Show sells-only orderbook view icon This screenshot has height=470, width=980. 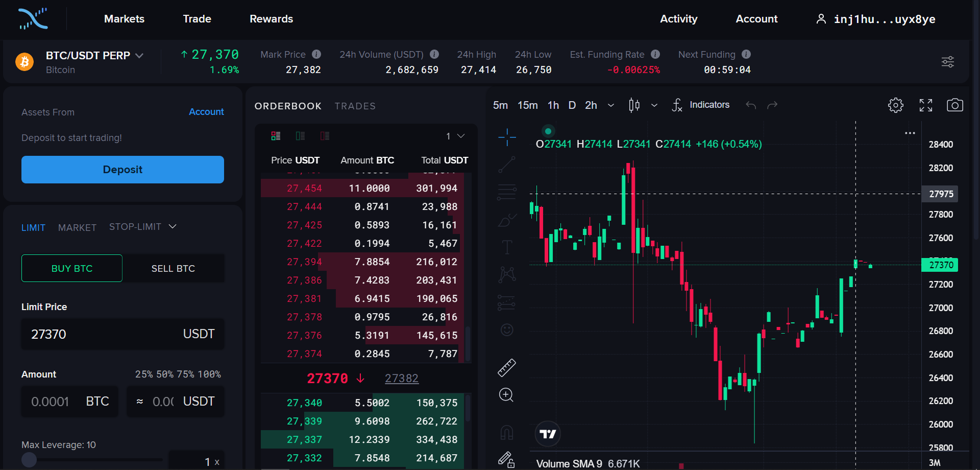click(x=325, y=136)
